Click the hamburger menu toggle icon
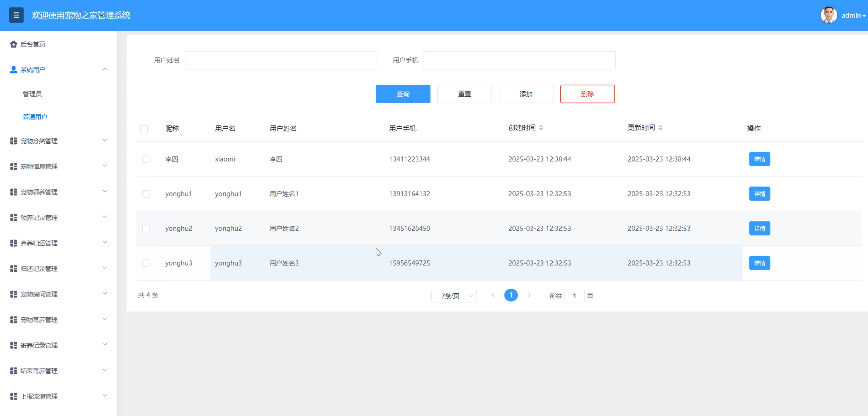Image resolution: width=868 pixels, height=416 pixels. pyautogui.click(x=16, y=15)
